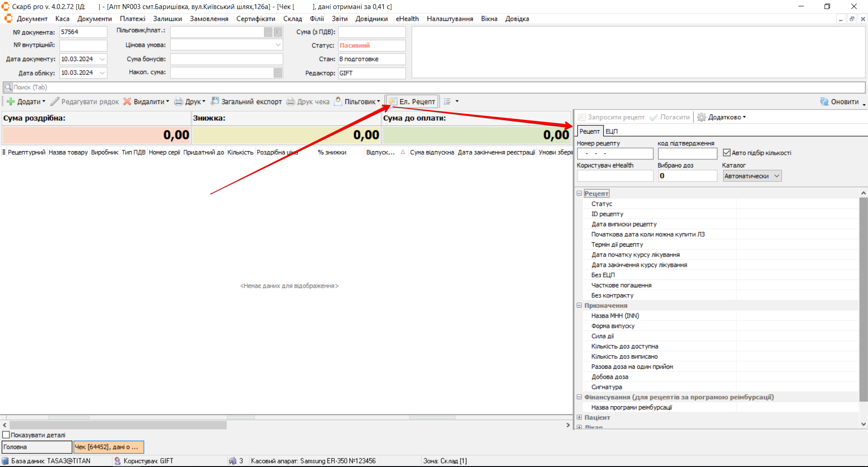Click the Додатково gear icon
This screenshot has width=868, height=467.
(701, 117)
